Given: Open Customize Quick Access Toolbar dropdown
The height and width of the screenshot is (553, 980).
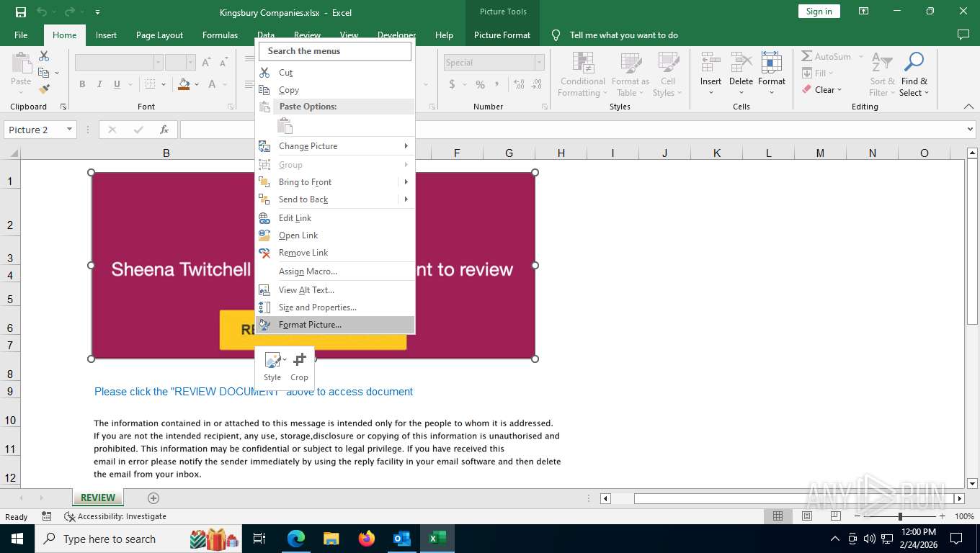Looking at the screenshot, I should pyautogui.click(x=97, y=12).
